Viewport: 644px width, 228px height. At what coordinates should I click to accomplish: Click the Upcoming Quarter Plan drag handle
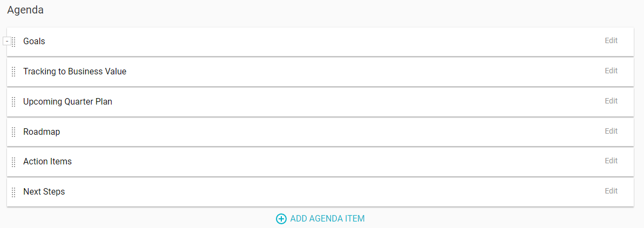(x=13, y=102)
